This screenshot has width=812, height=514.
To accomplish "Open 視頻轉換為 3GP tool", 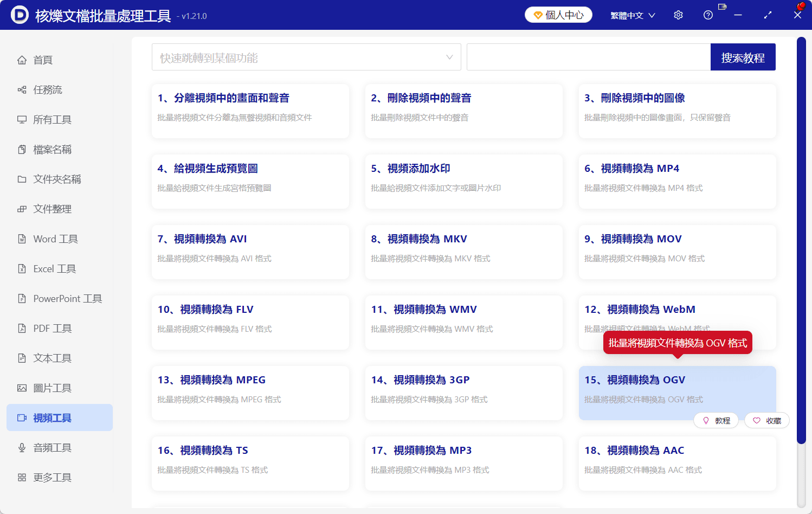I will (464, 393).
